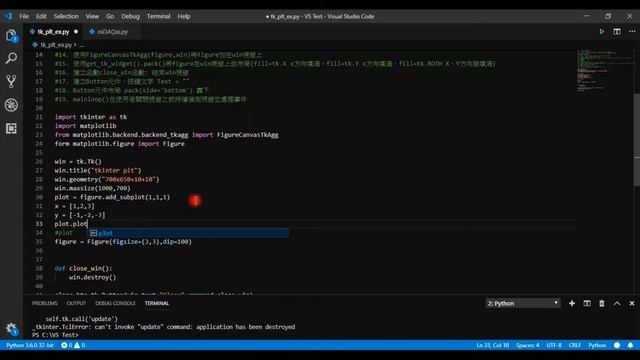Click tk_plt_ex.py in the breadcrumb

click(x=56, y=45)
